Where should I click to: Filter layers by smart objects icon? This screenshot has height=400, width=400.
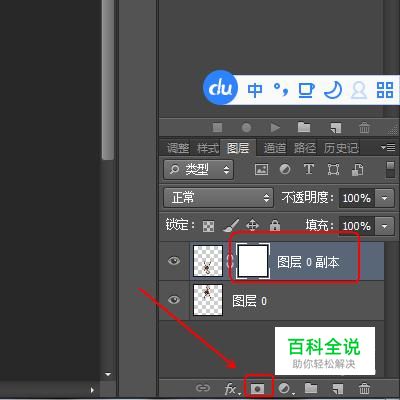point(357,170)
